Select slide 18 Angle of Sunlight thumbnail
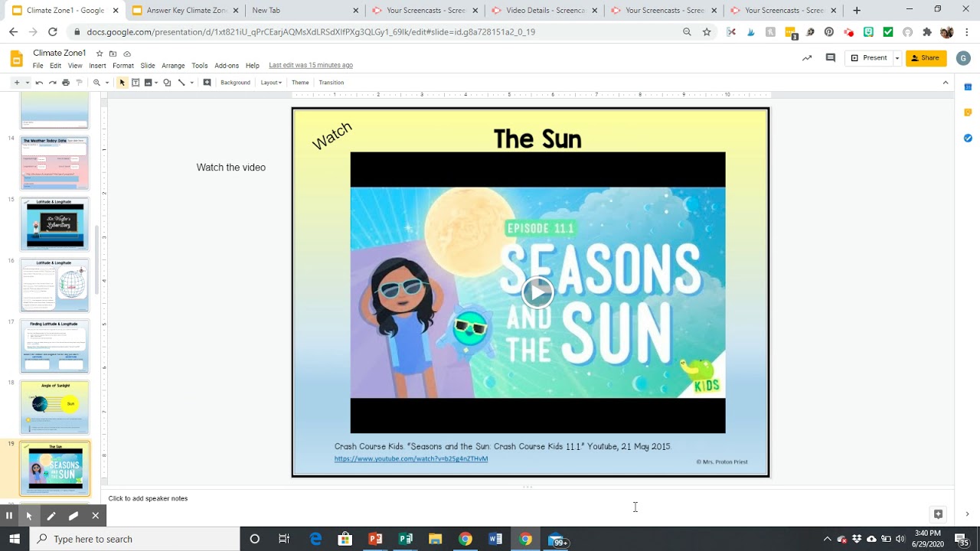This screenshot has width=980, height=551. 54,407
